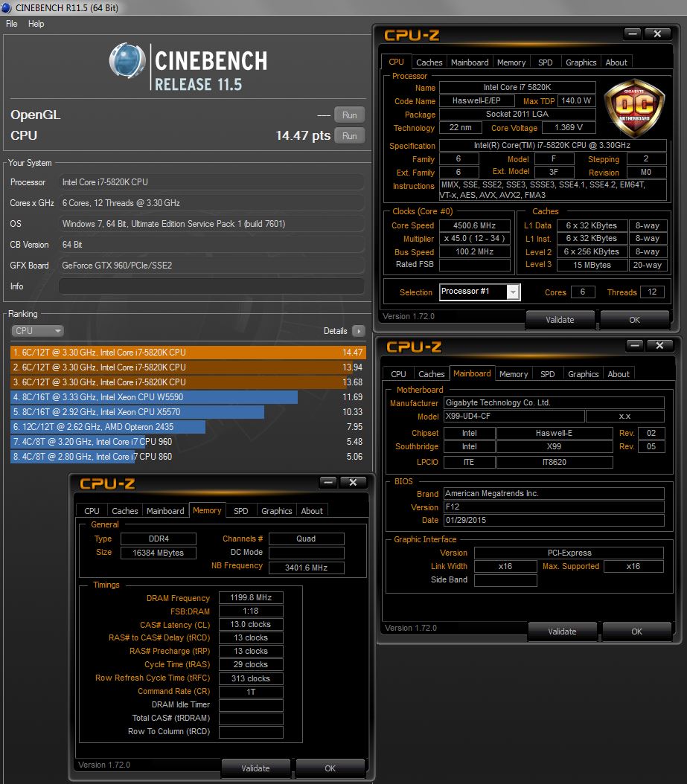
Task: Open Mainboard tab in CPU-Z Memory window
Action: 165,511
